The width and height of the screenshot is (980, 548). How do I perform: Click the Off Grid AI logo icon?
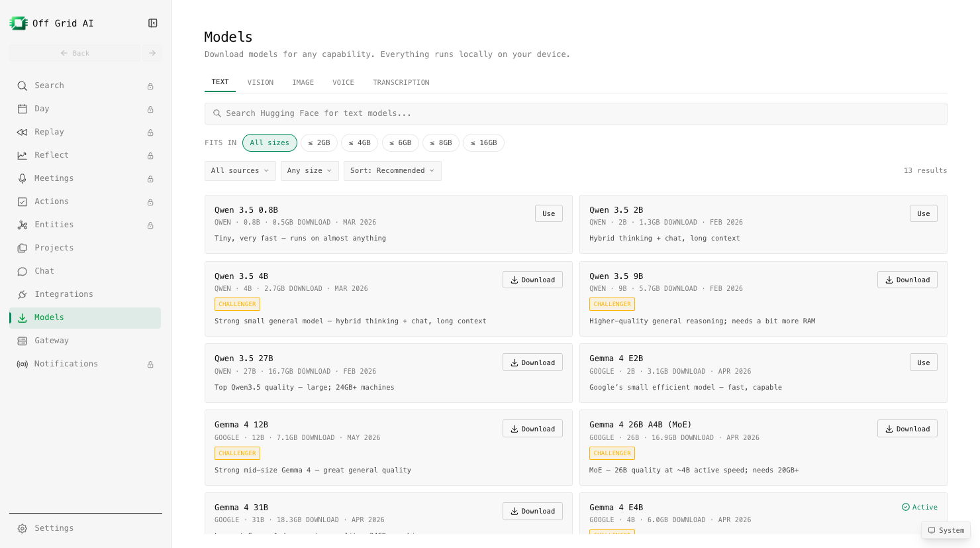(x=19, y=23)
